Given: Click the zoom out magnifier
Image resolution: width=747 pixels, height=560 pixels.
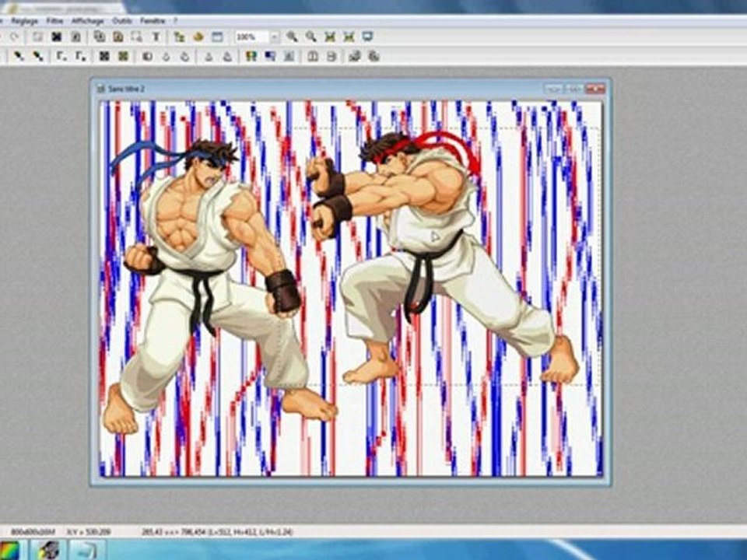Looking at the screenshot, I should point(311,37).
